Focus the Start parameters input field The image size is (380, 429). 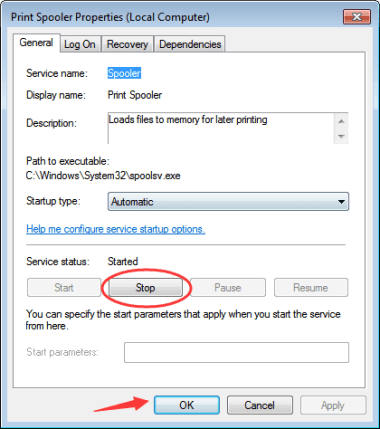(x=236, y=352)
